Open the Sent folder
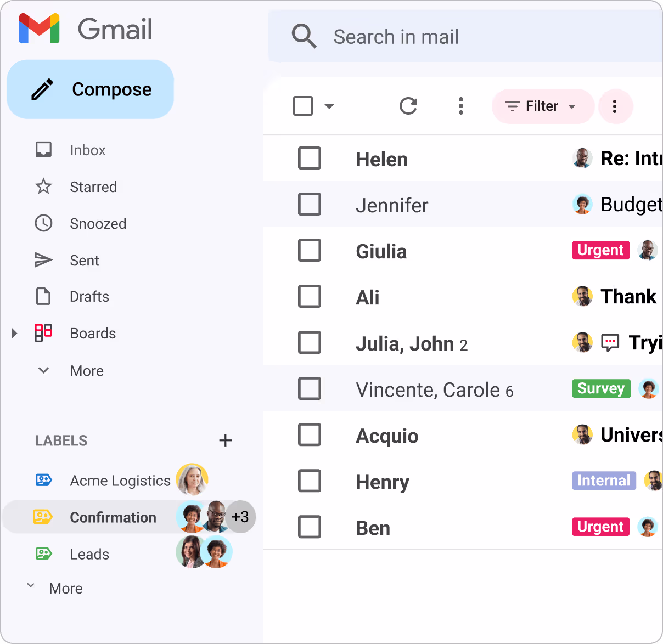 point(85,261)
